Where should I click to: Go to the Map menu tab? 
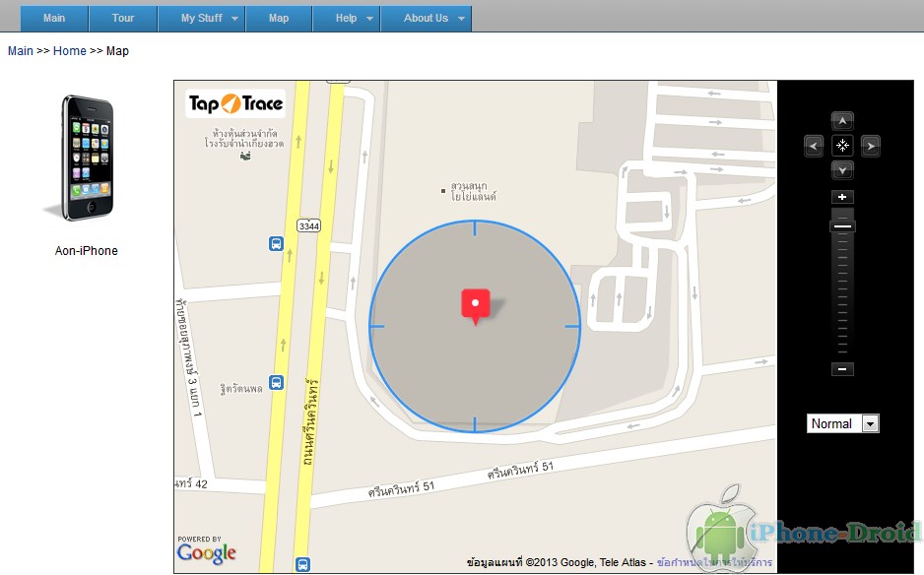[x=279, y=19]
